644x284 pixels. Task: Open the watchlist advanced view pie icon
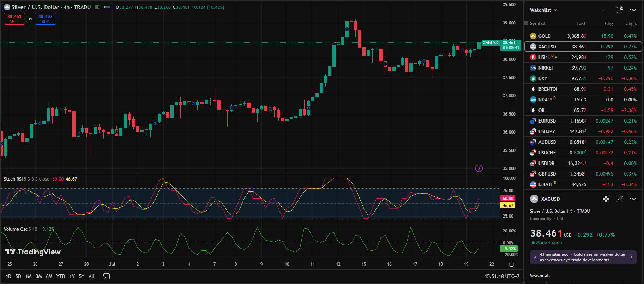619,10
